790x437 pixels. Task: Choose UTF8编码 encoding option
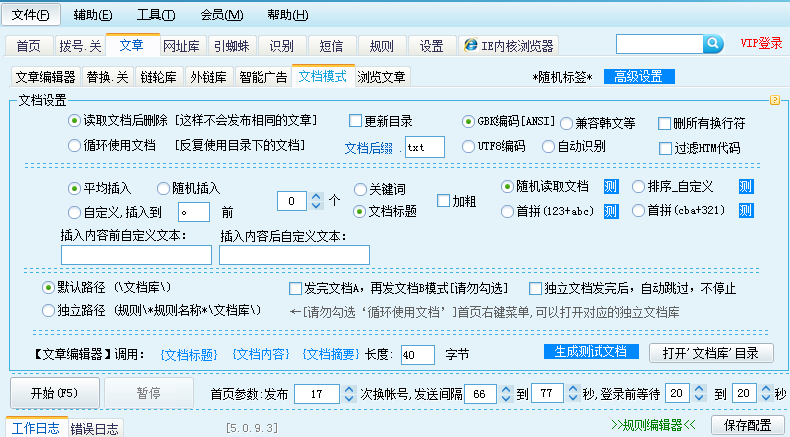tap(468, 147)
